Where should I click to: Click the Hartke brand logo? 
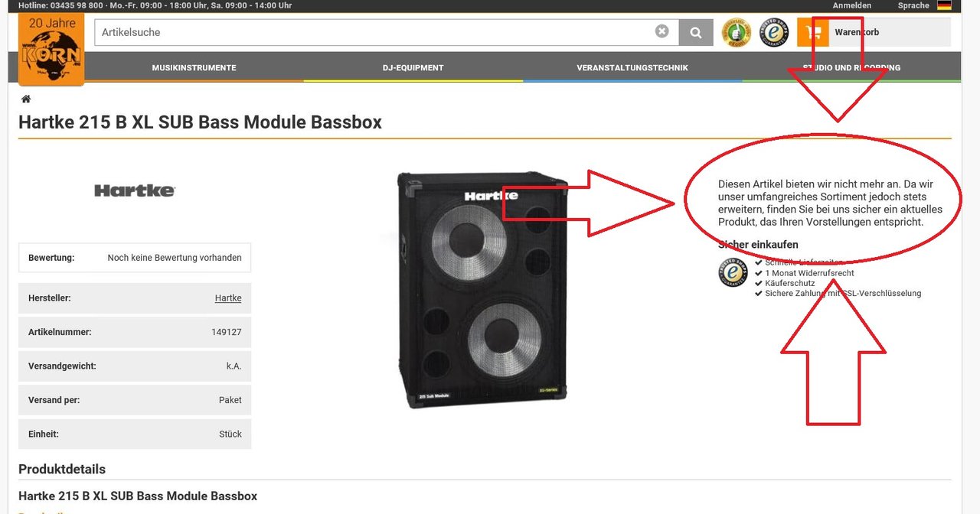(x=135, y=190)
